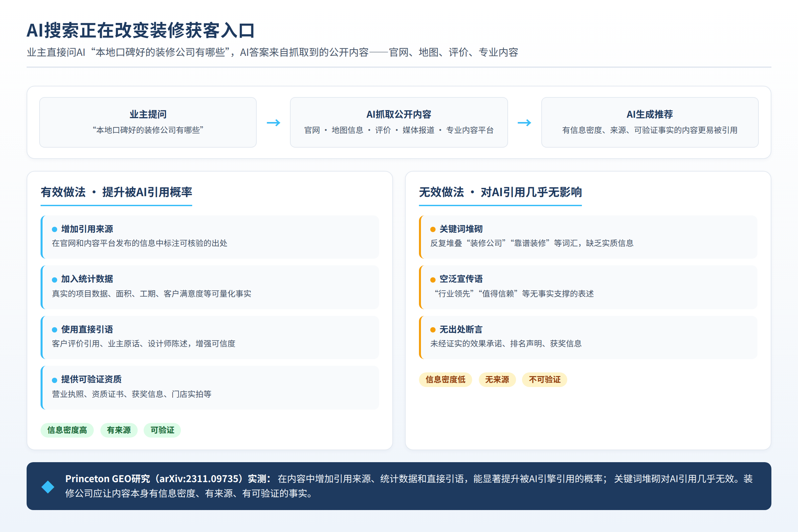Image resolution: width=798 pixels, height=532 pixels.
Task: Click the orange bullet dot beside 关键词堆砌
Action: [433, 229]
